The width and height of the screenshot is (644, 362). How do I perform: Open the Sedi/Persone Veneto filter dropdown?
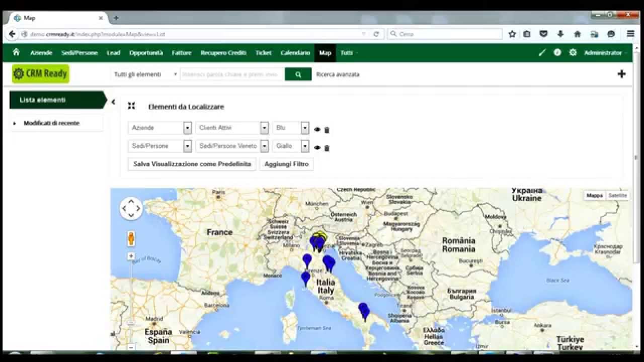232,146
